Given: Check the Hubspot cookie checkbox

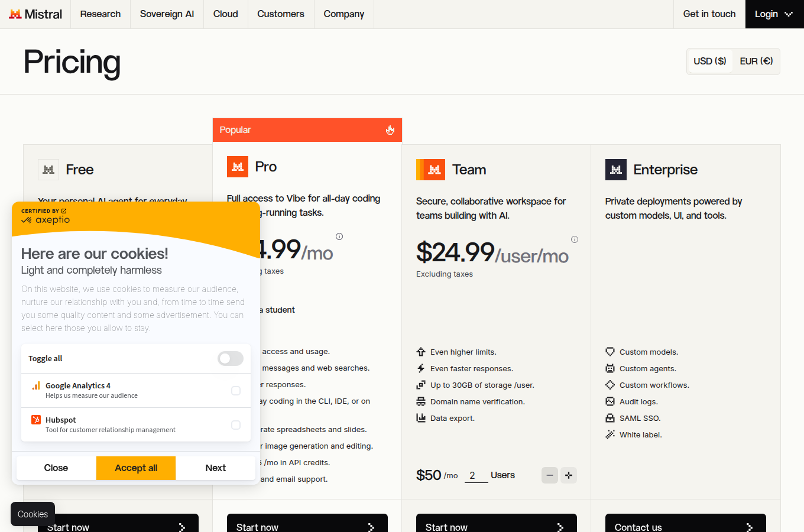Looking at the screenshot, I should 236,425.
